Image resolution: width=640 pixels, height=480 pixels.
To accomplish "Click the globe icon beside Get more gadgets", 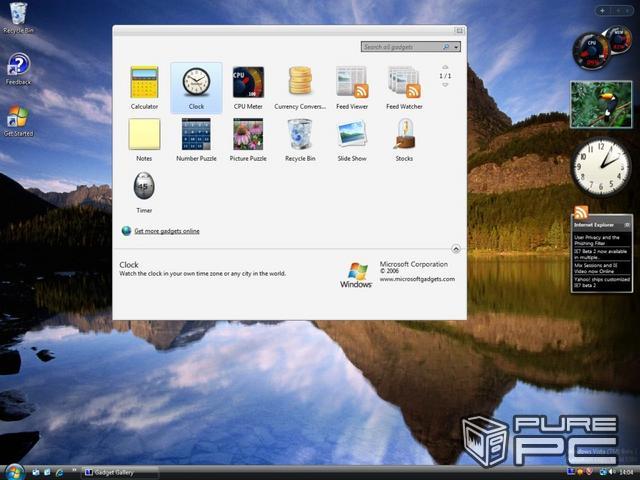I will point(127,231).
